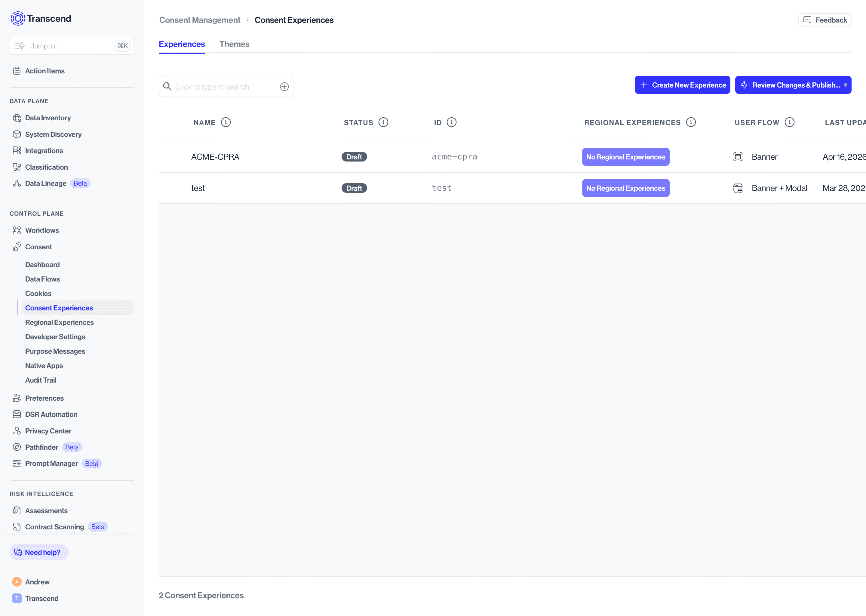
Task: Click Consent Management breadcrumb link
Action: coord(199,20)
